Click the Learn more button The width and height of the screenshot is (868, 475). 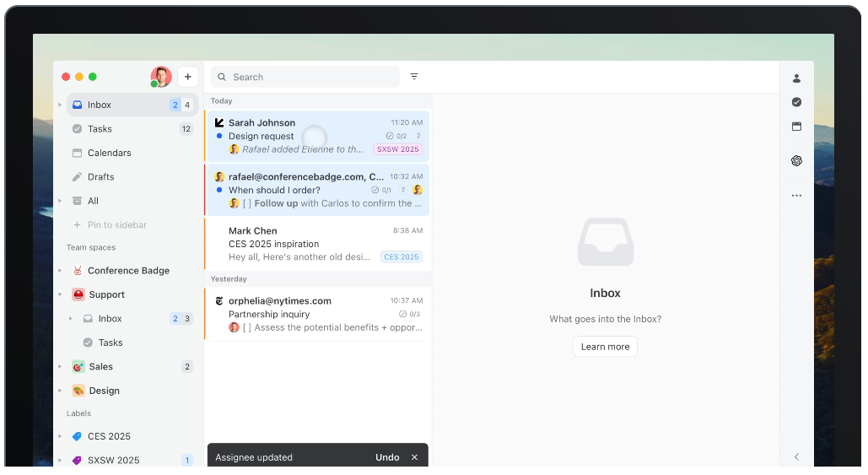point(605,347)
